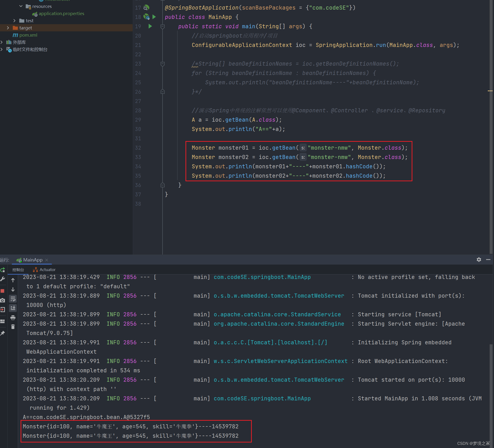Click the run gutter icon at line 18
The width and height of the screenshot is (494, 448).
[154, 17]
